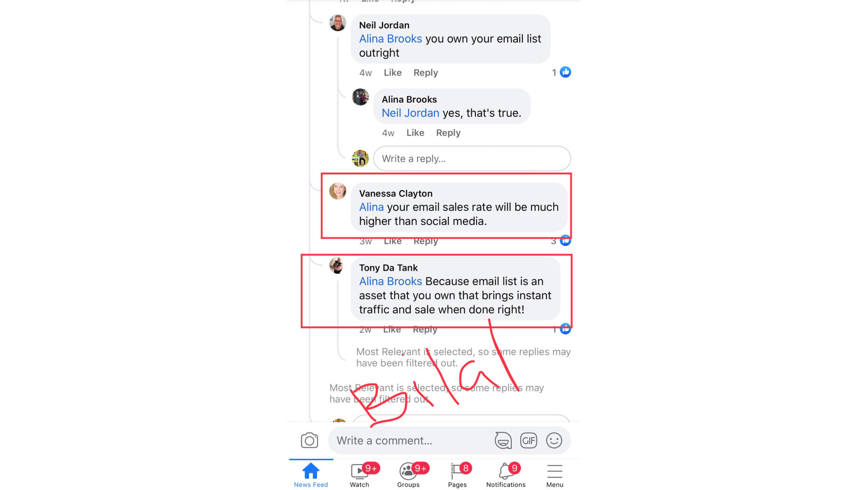Open the Pages flag icon
The image size is (868, 490).
click(x=458, y=475)
